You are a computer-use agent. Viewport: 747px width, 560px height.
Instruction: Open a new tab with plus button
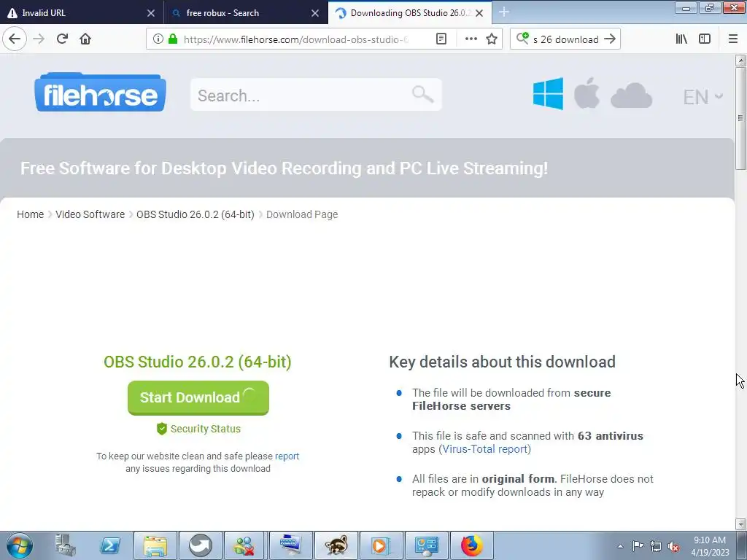coord(504,12)
